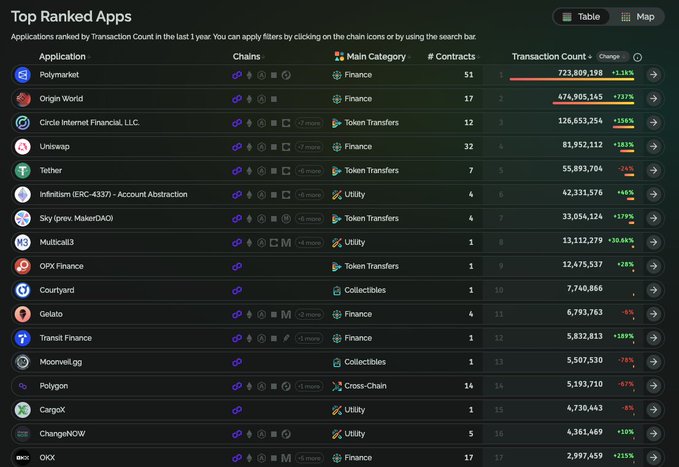Open the ChangeNOW application name
679x467 pixels.
click(x=62, y=434)
